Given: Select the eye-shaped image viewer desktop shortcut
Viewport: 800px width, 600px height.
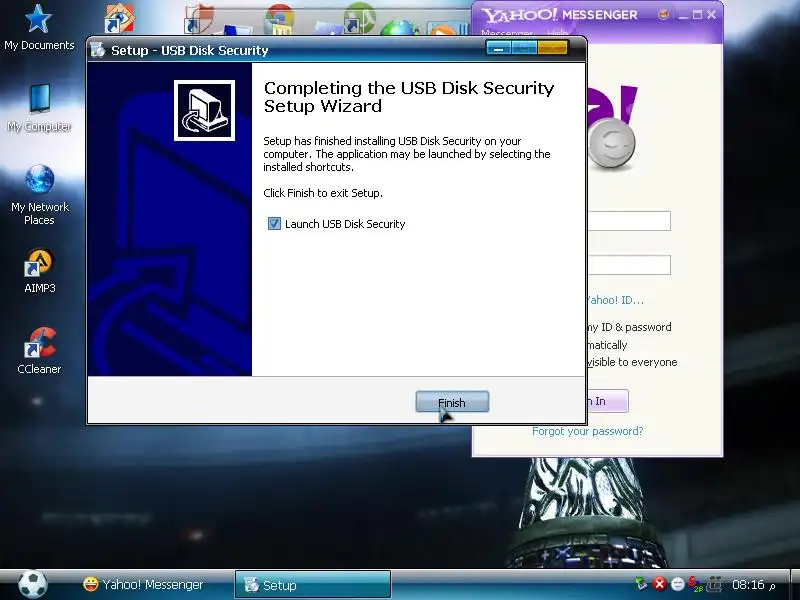Looking at the screenshot, I should tap(119, 18).
